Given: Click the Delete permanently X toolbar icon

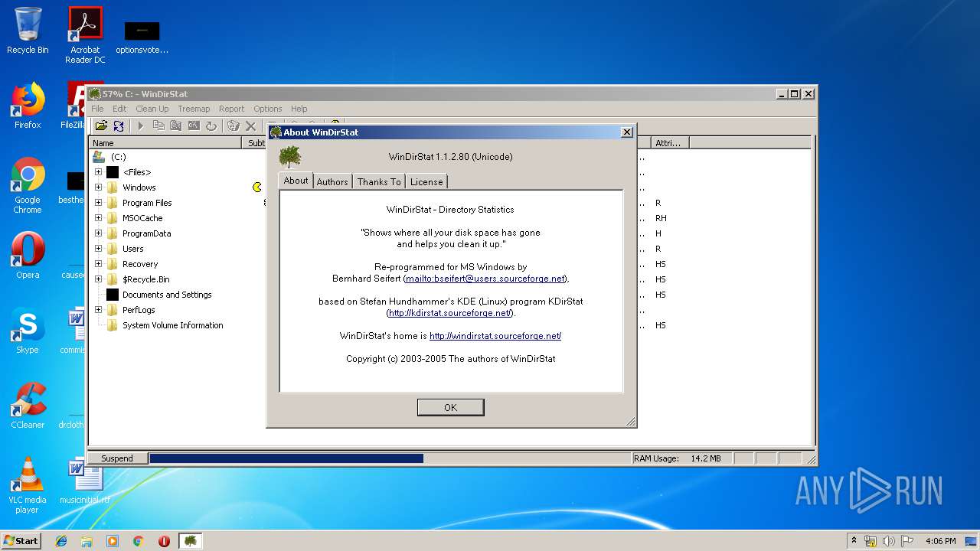Looking at the screenshot, I should pyautogui.click(x=250, y=126).
